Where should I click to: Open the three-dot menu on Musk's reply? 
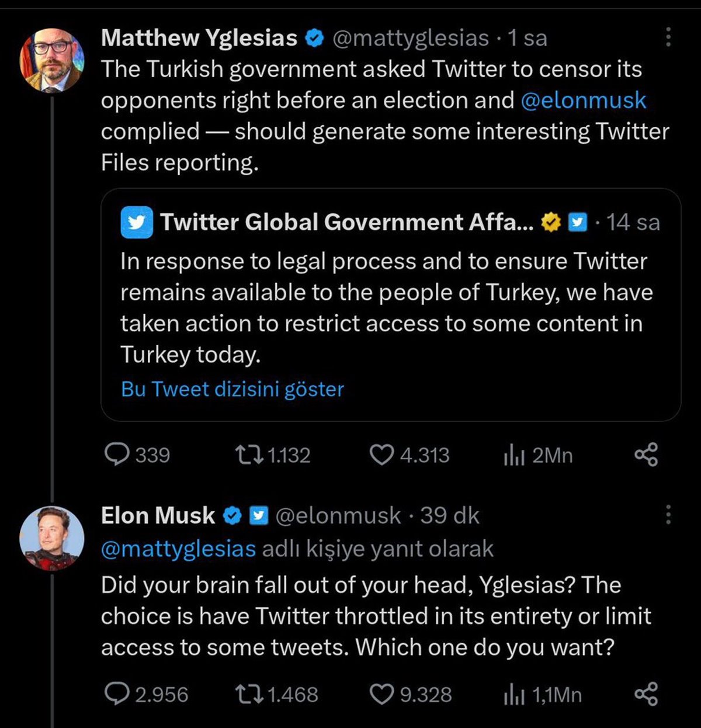[x=669, y=514]
